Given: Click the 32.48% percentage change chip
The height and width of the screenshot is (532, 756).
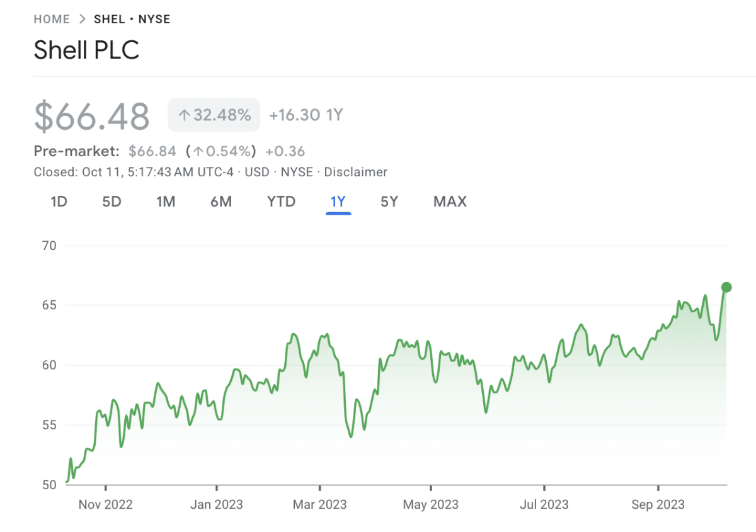Looking at the screenshot, I should [213, 115].
